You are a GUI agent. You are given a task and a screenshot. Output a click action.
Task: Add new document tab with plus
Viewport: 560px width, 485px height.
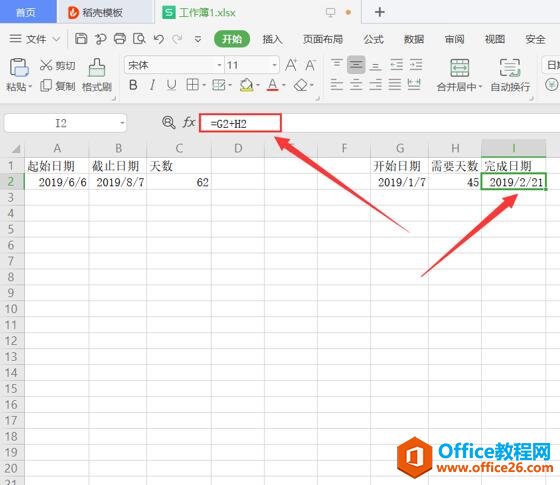point(379,12)
